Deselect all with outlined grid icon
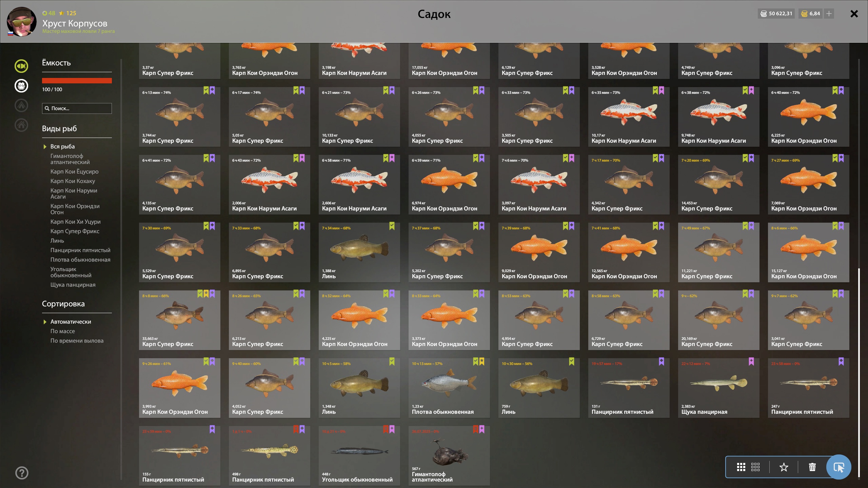This screenshot has width=868, height=488. point(755,467)
